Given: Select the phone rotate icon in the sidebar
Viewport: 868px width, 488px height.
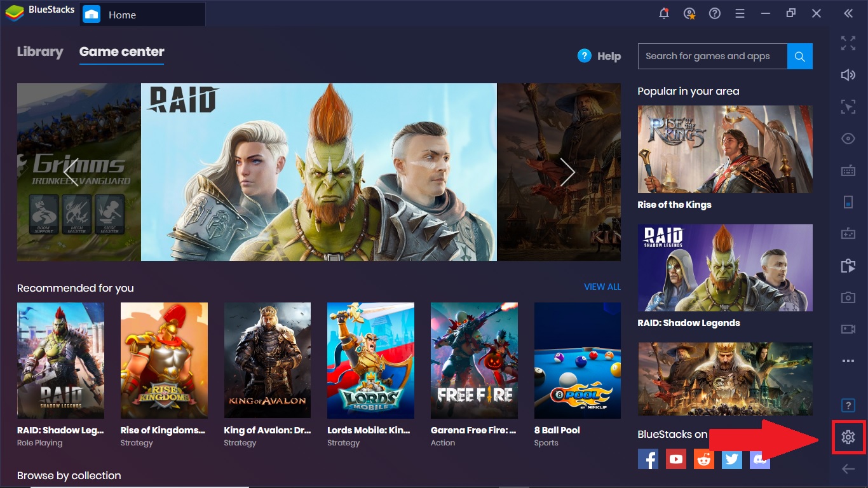Looking at the screenshot, I should 848,202.
